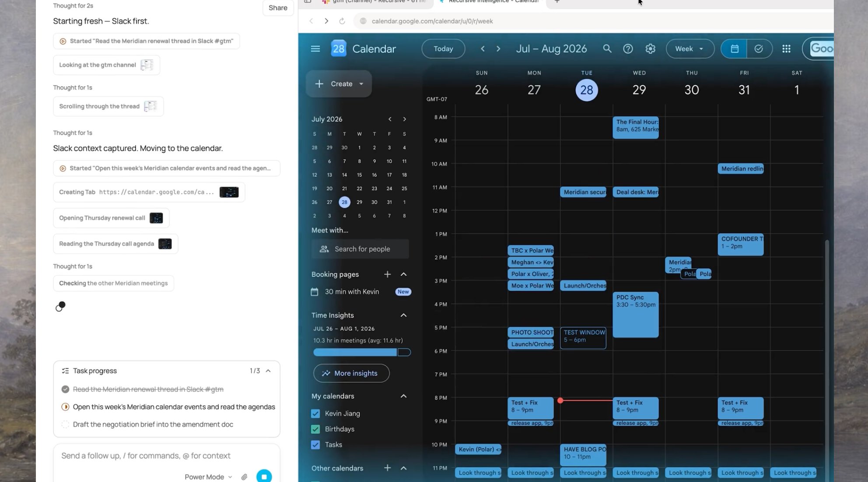Show next month in mini calendar
Viewport: 868px width, 482px height.
[405, 119]
